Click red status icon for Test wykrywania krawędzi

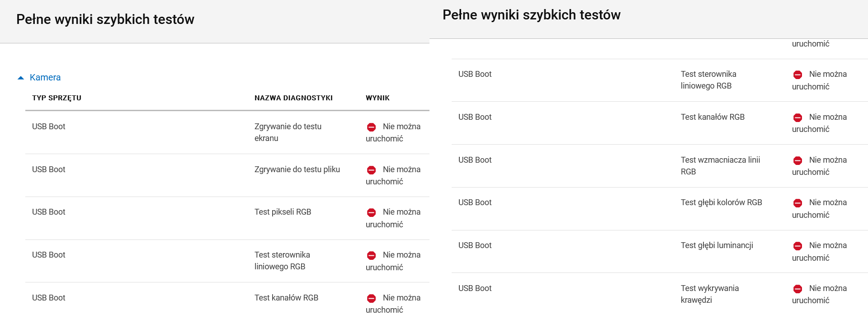click(x=798, y=289)
